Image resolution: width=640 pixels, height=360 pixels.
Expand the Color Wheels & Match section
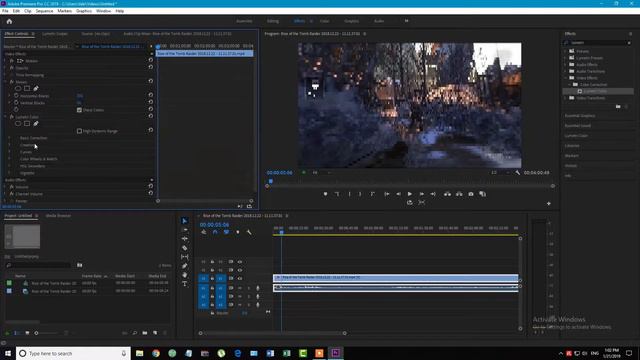(10, 159)
